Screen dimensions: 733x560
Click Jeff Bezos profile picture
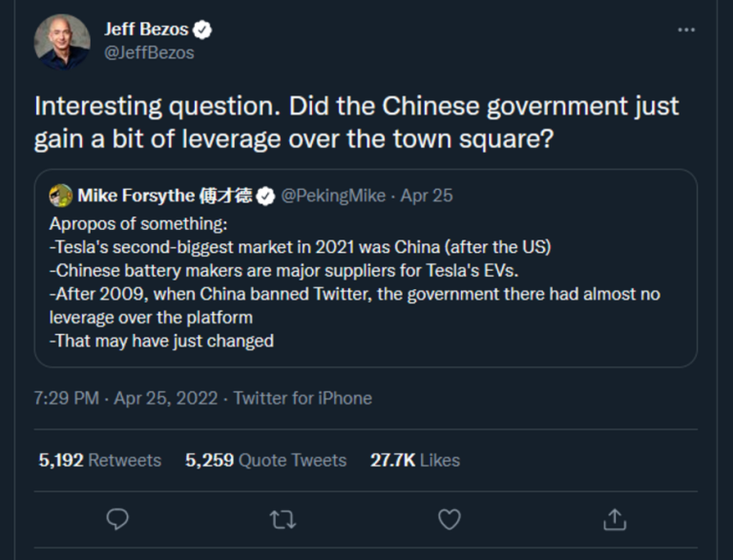coord(63,42)
